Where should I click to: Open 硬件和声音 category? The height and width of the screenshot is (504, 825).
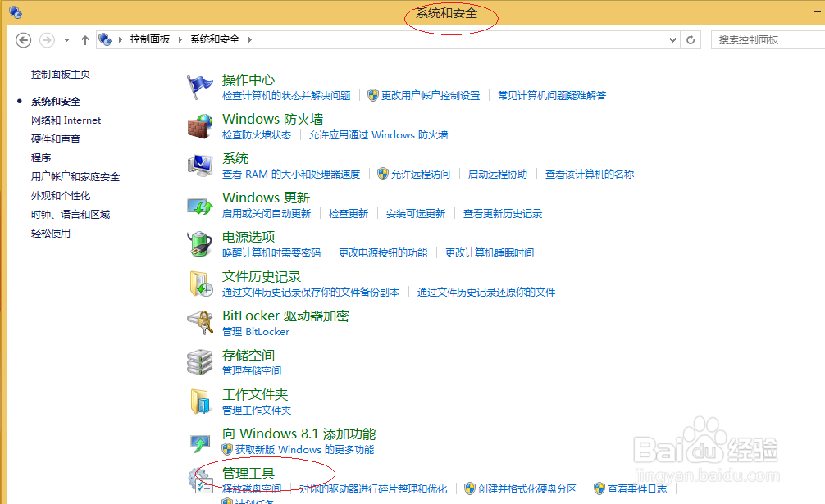coord(56,138)
